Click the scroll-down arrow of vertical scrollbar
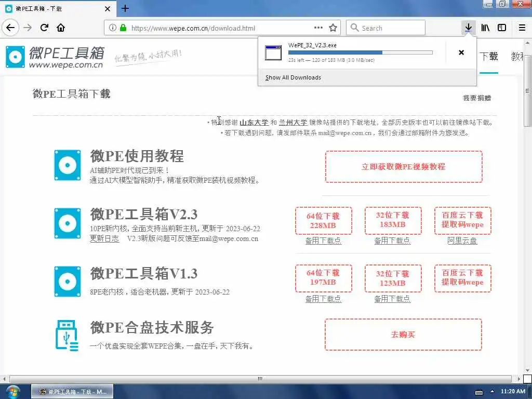 (527, 370)
